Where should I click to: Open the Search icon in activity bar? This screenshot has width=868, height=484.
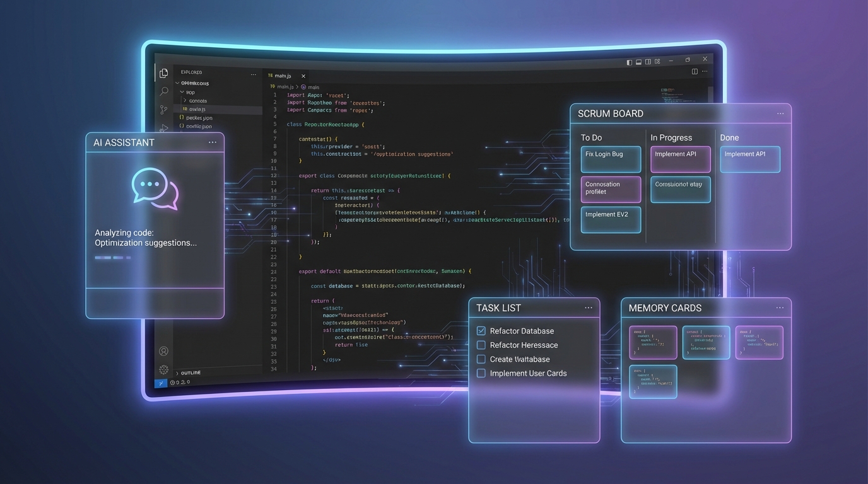(x=164, y=91)
